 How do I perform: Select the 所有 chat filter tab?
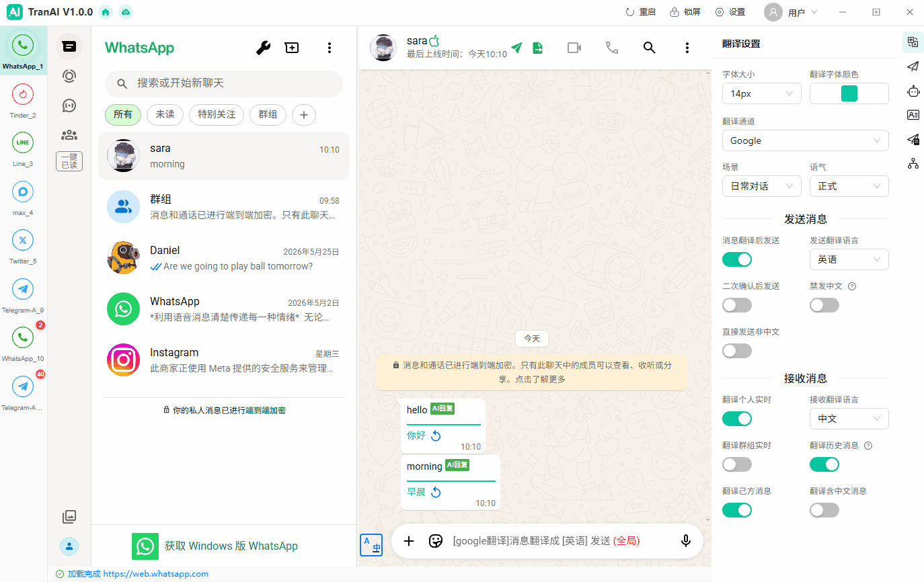(x=123, y=115)
